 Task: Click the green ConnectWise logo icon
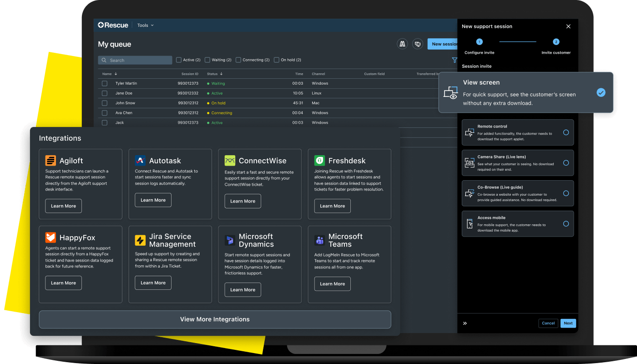[230, 161]
